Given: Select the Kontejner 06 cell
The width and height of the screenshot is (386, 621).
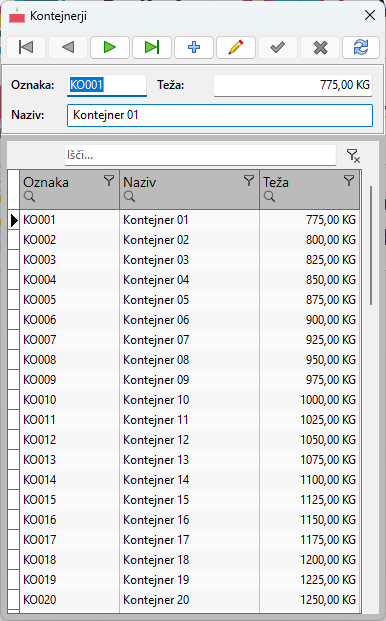Looking at the screenshot, I should click(x=190, y=320).
